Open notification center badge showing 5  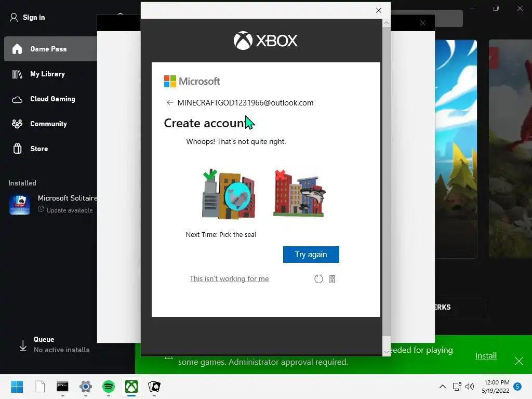click(517, 387)
